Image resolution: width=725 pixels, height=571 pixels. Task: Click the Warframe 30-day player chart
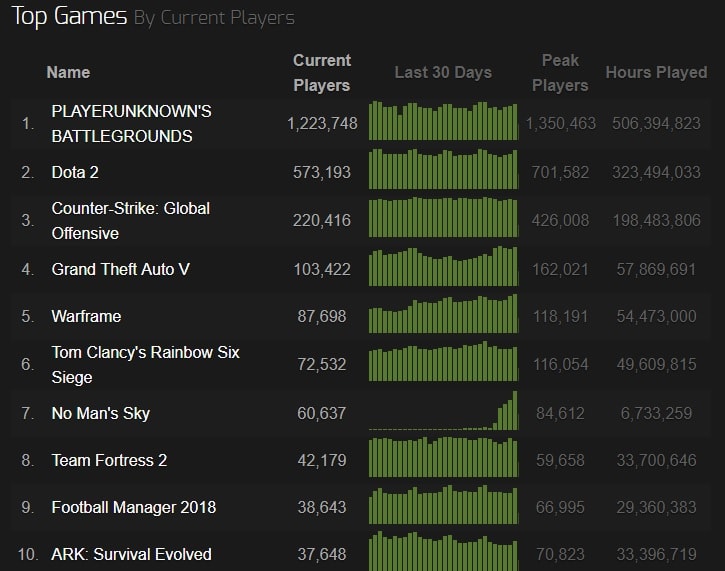[443, 314]
